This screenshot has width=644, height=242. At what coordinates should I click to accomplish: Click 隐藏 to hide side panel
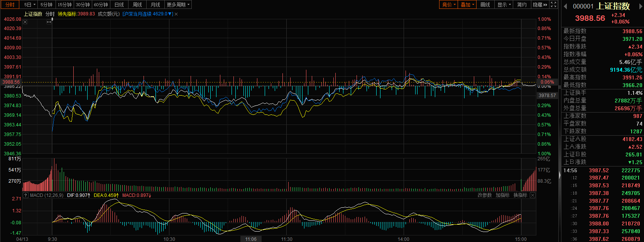[540, 5]
